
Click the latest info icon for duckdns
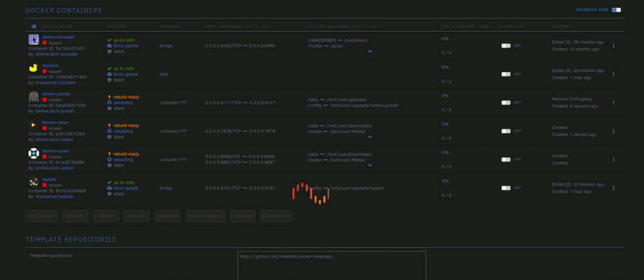[109, 80]
